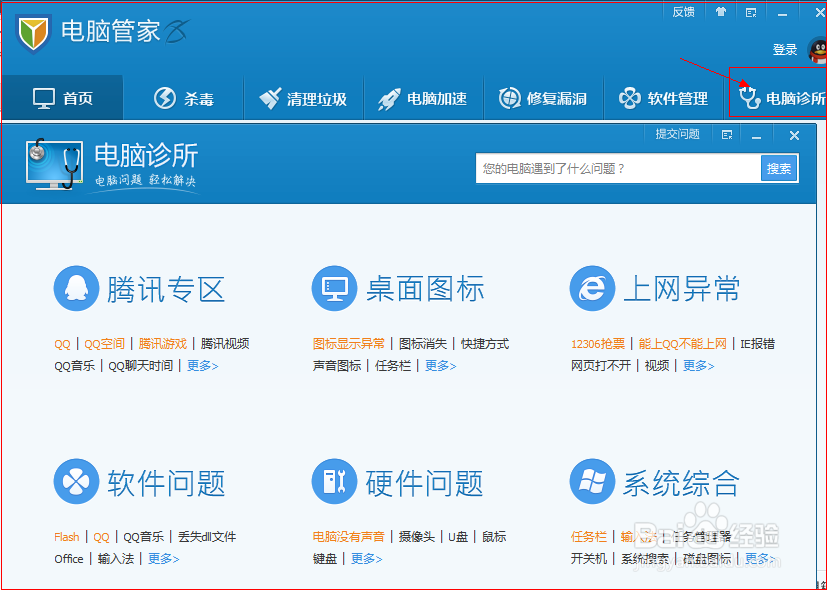Select the 桌面图标 monitor icon
This screenshot has width=827, height=590.
334,288
